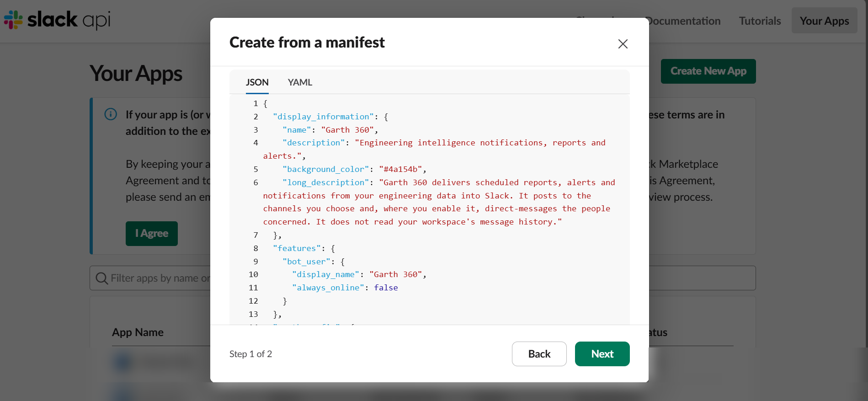Click the info circle icon in notice
The image size is (868, 401).
point(111,114)
